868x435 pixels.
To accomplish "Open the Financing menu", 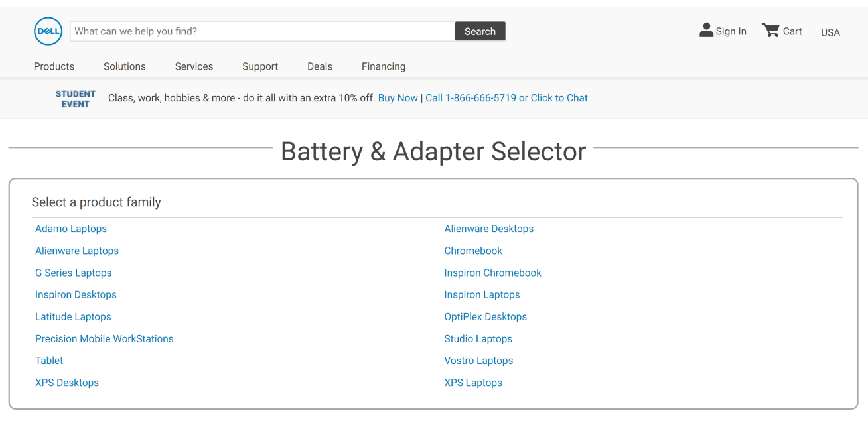I will pyautogui.click(x=384, y=66).
